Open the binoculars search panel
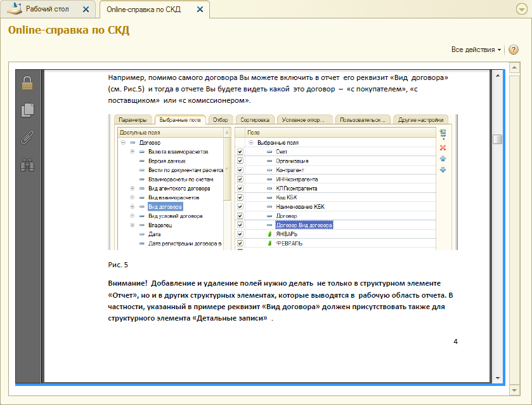 click(27, 165)
